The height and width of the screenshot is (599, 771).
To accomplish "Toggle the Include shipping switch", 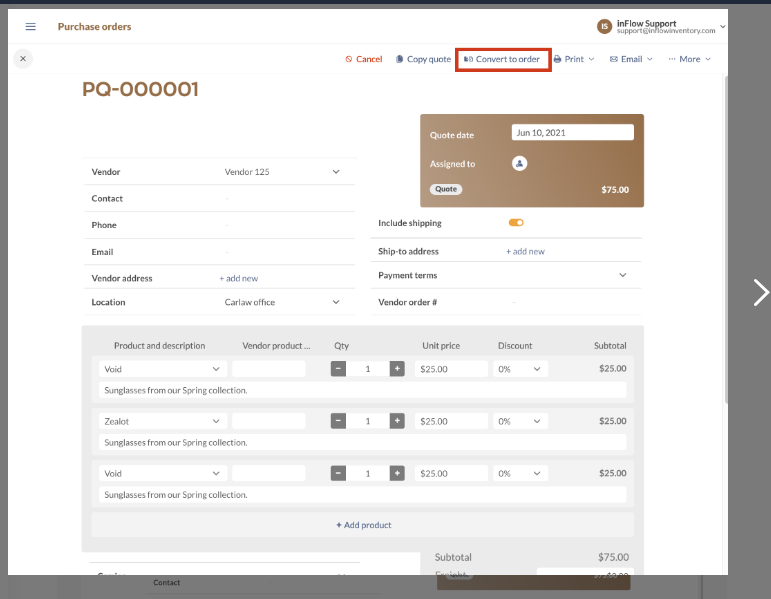I will [516, 223].
